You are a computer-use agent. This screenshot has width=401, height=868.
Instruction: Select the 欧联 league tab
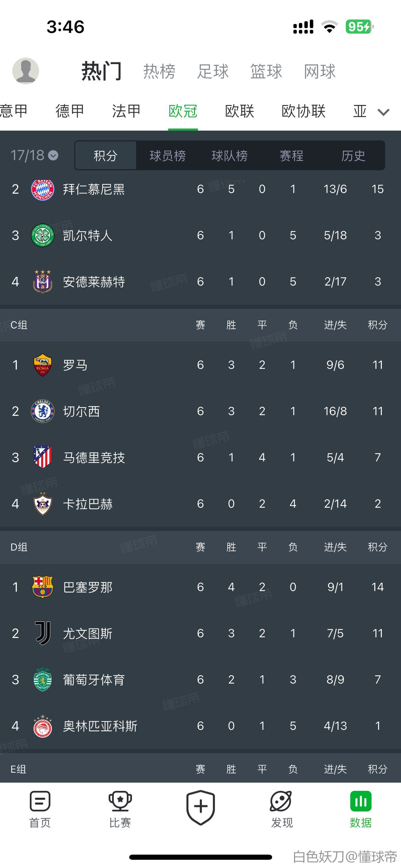pyautogui.click(x=240, y=111)
